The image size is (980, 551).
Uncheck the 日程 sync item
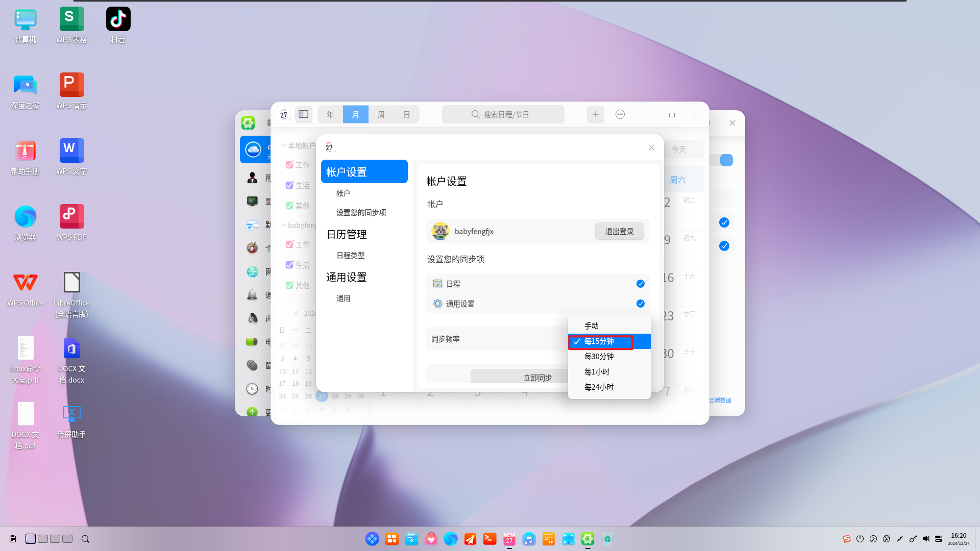pos(641,284)
